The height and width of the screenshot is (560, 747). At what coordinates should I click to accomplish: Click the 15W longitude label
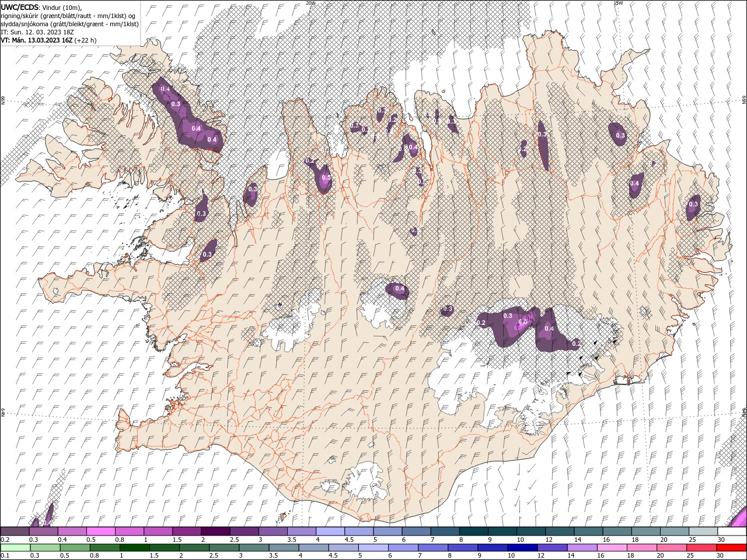point(618,3)
